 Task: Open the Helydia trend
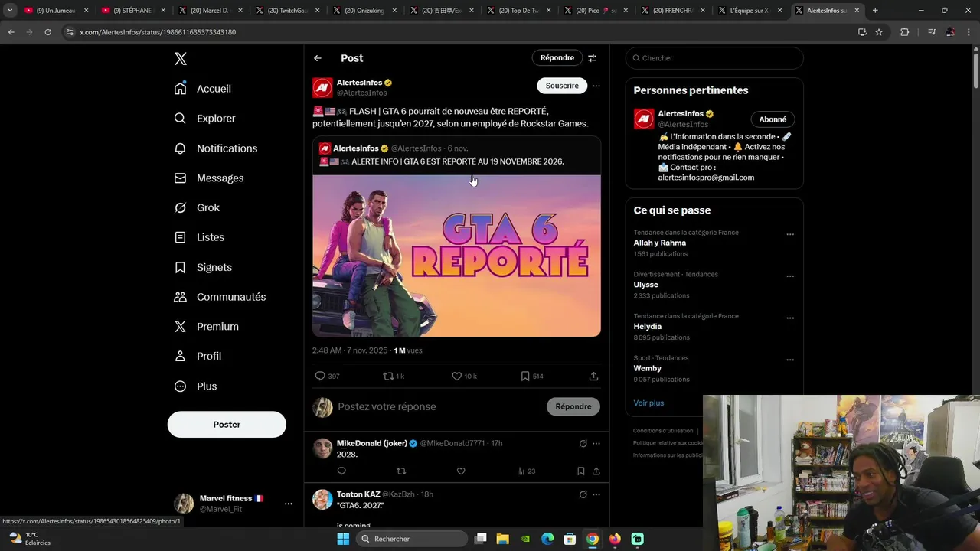point(648,327)
